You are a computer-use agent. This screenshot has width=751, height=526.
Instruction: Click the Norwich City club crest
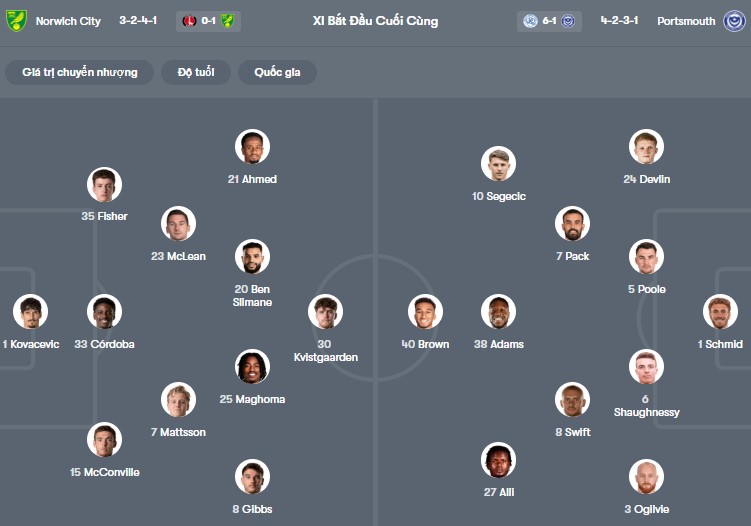tap(16, 21)
